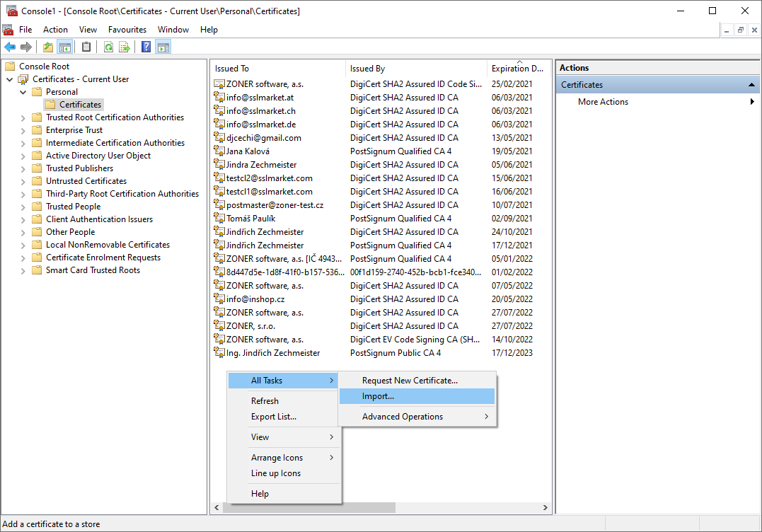Expand the Untrusted Certificates folder
Screen dimensions: 762x532
[23, 181]
